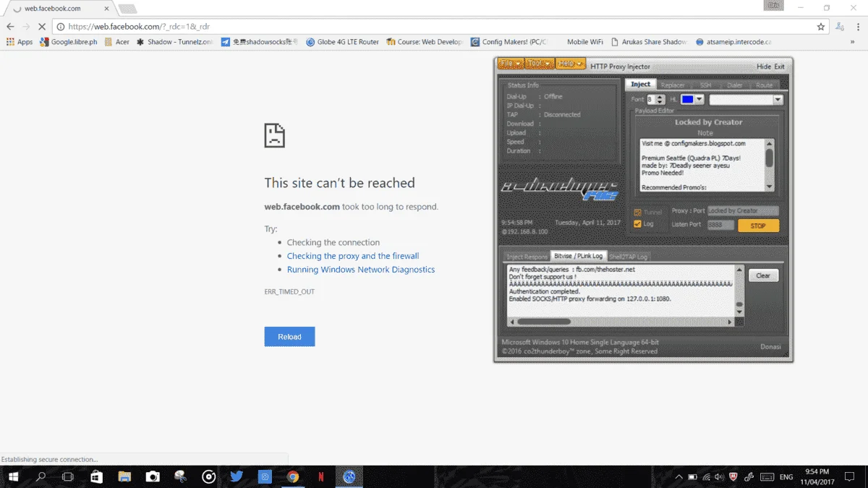868x488 pixels.
Task: Click the log horizontal scrollbar
Action: tap(622, 322)
